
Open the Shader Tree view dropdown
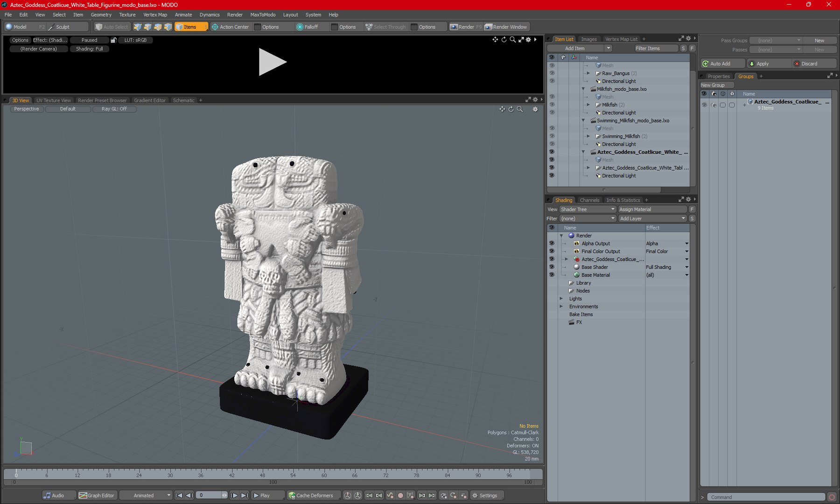click(x=588, y=210)
